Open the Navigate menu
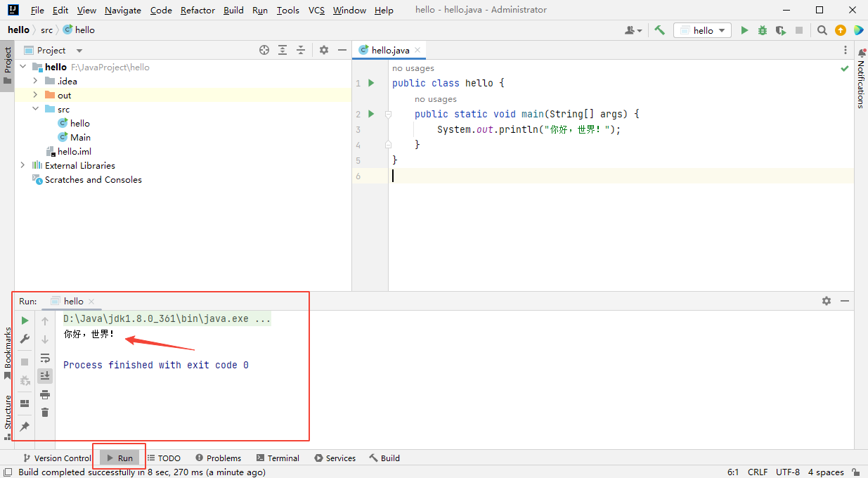This screenshot has width=868, height=478. 123,10
